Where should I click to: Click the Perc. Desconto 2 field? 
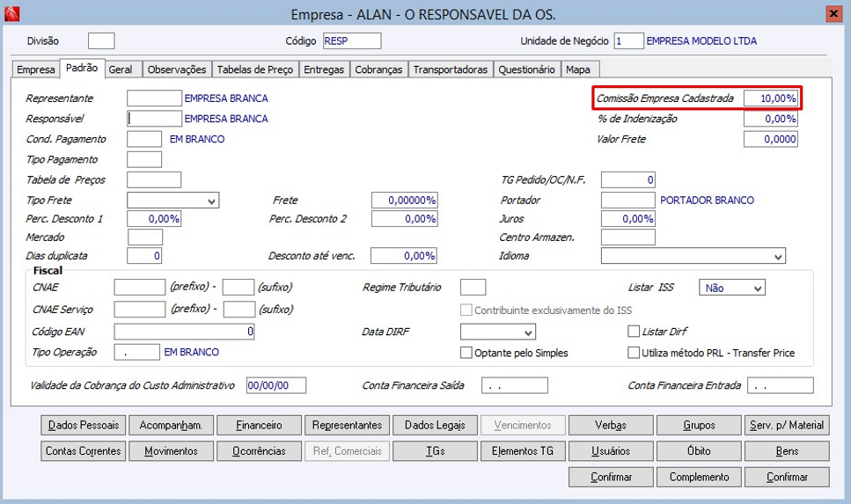pyautogui.click(x=404, y=219)
